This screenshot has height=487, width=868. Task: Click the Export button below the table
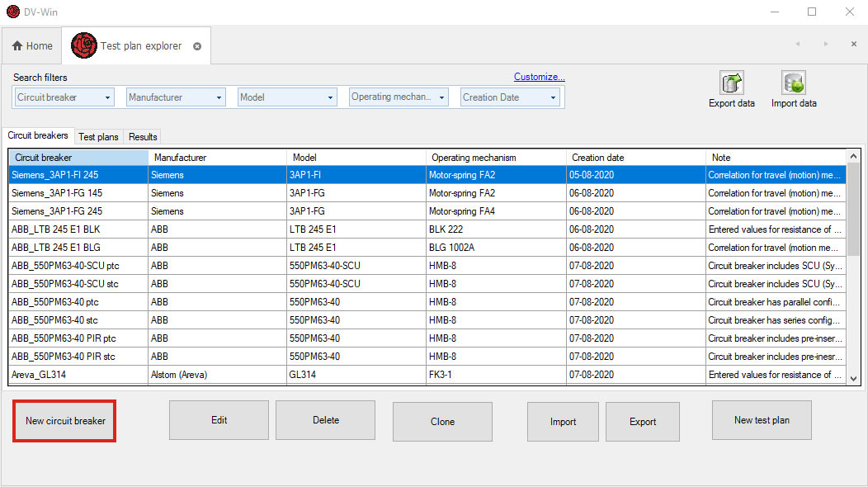point(643,422)
